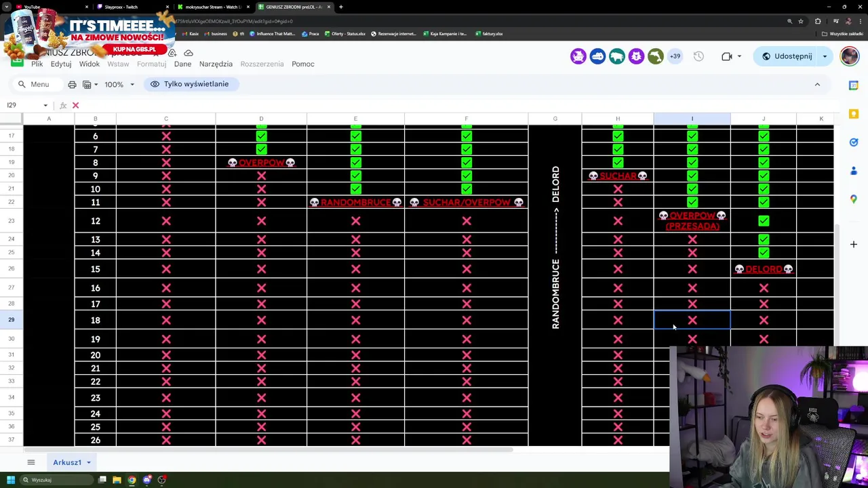Open OBS from the taskbar
Screen dimensions: 868x488
(161, 480)
